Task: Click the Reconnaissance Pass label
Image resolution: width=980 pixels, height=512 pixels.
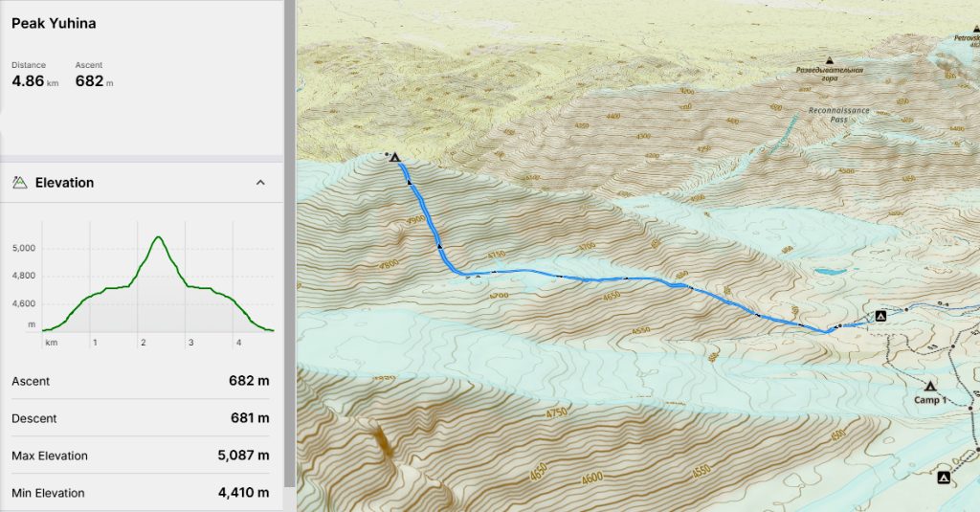Action: click(838, 115)
